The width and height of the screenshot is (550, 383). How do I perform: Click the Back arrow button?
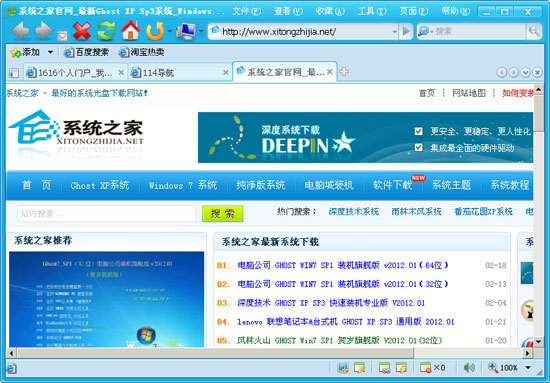[x=20, y=31]
